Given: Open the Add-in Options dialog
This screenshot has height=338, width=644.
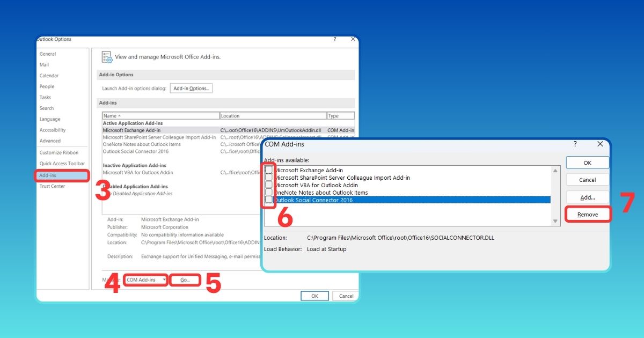Looking at the screenshot, I should (191, 88).
